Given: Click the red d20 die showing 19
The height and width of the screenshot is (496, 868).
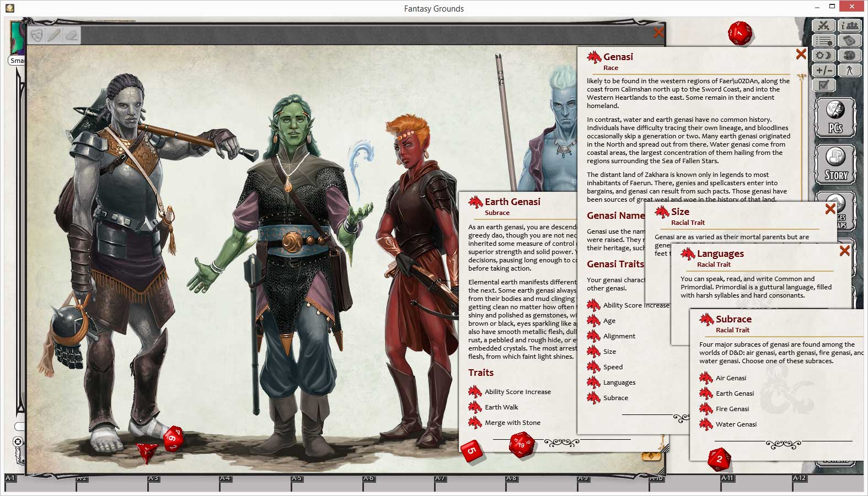Looking at the screenshot, I should 521,445.
